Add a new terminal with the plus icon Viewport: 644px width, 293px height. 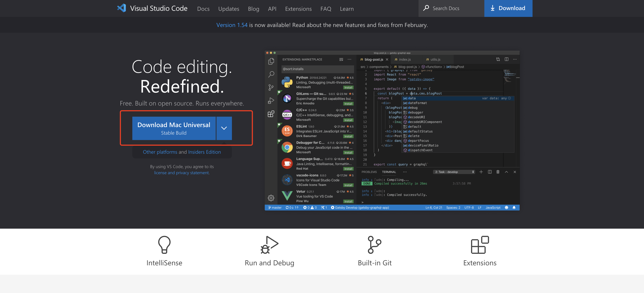pyautogui.click(x=481, y=172)
